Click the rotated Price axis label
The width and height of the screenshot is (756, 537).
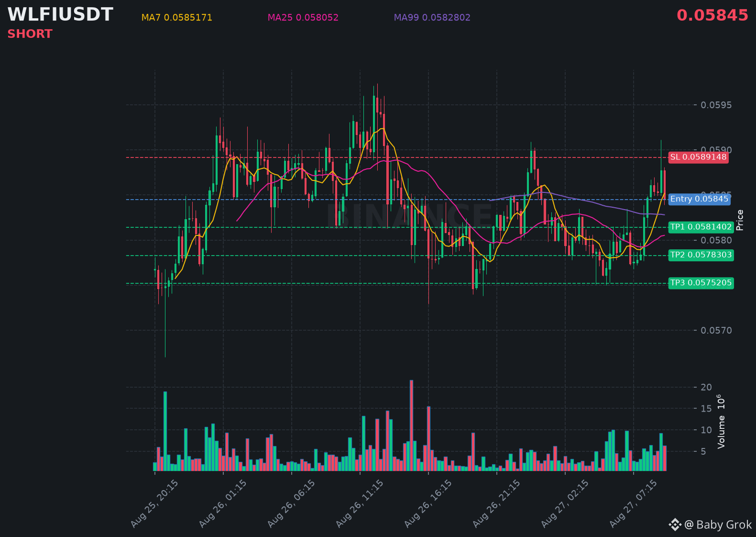click(740, 220)
